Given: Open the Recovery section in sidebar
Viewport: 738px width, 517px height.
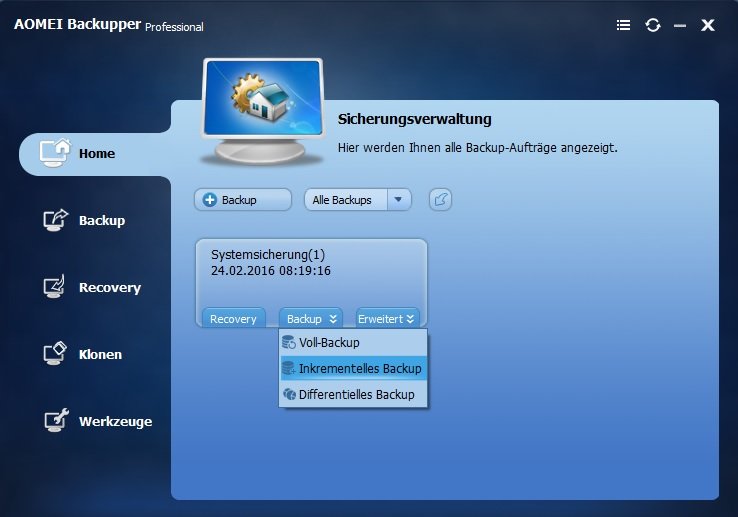Looking at the screenshot, I should pos(92,287).
